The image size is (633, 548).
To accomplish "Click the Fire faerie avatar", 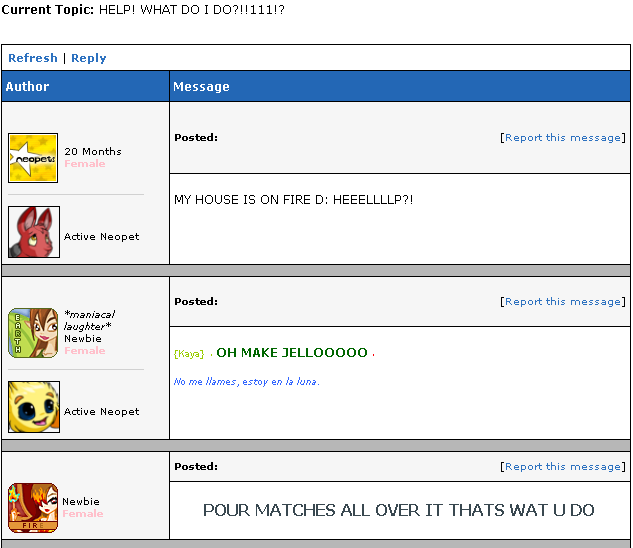I will coord(33,508).
